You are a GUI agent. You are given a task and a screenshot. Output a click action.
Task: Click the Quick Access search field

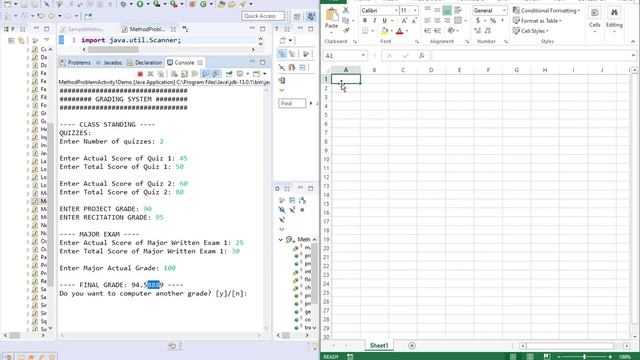(x=263, y=16)
